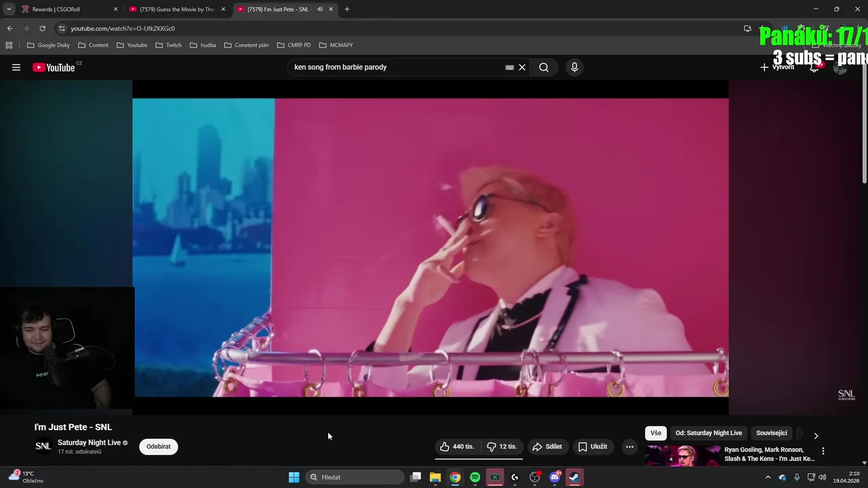The width and height of the screenshot is (868, 488).
Task: Reload the page
Action: coord(42,28)
